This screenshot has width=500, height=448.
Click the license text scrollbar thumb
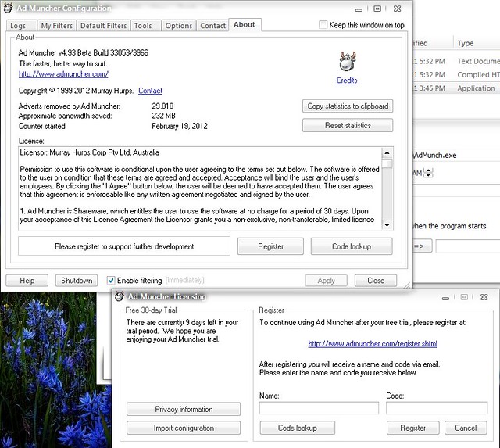coord(387,163)
